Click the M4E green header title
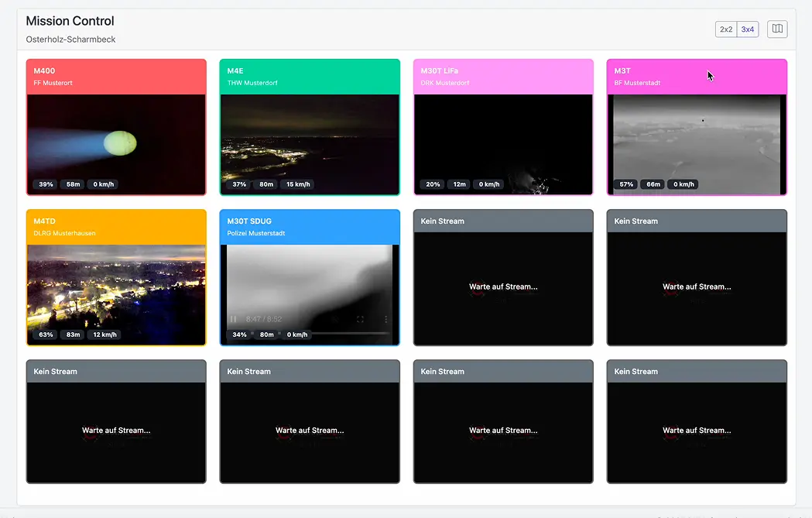This screenshot has width=812, height=518. [x=235, y=71]
